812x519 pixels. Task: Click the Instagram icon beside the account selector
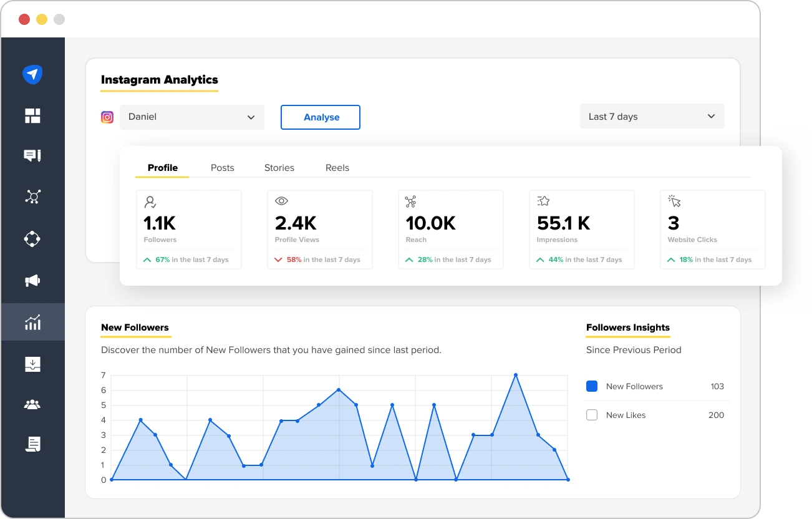[x=107, y=117]
